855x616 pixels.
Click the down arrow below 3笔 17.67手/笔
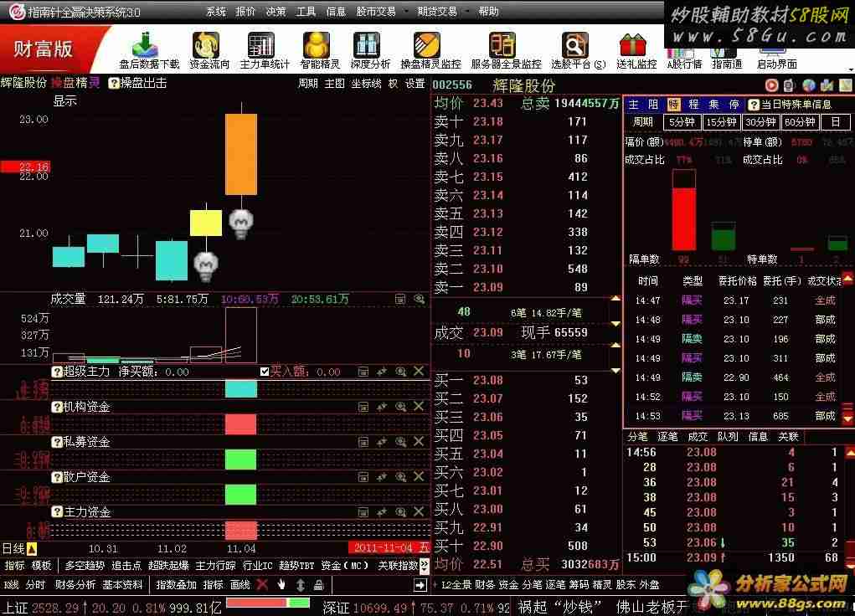(615, 371)
